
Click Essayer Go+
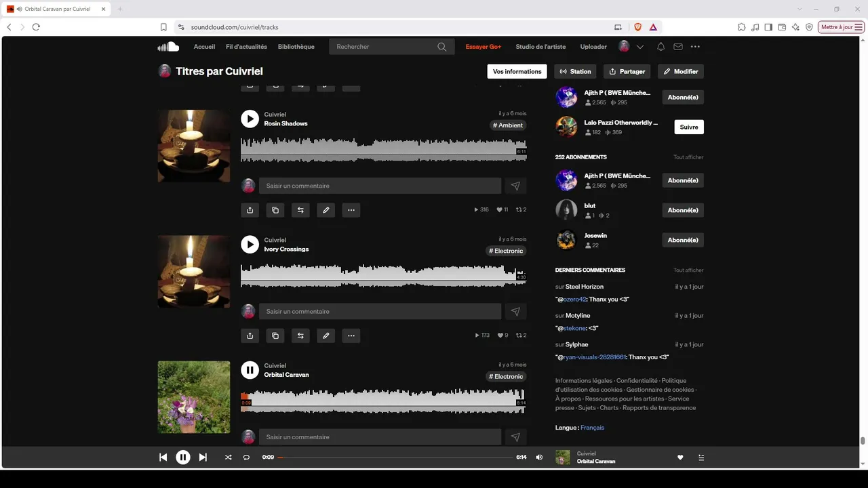pyautogui.click(x=484, y=47)
